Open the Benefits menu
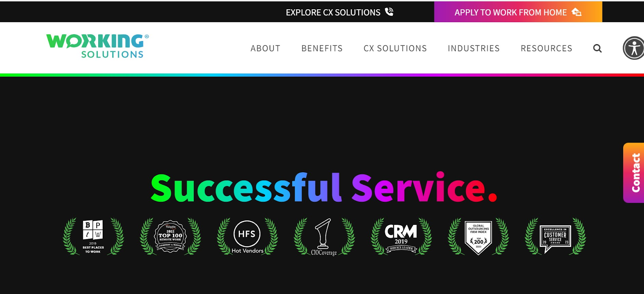 click(322, 48)
